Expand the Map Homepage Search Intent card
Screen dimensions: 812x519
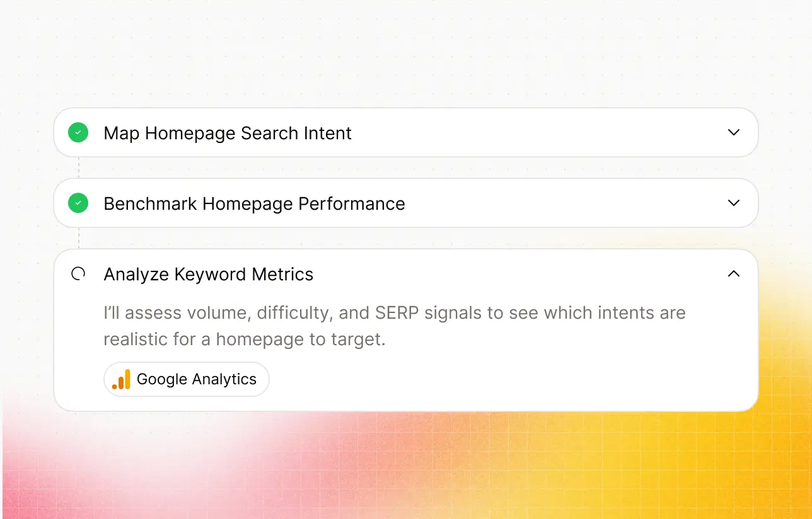point(733,132)
